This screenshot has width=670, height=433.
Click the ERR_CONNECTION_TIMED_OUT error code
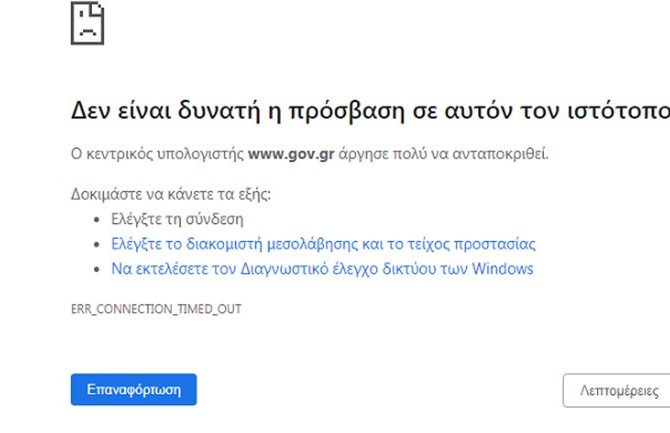pos(155,309)
